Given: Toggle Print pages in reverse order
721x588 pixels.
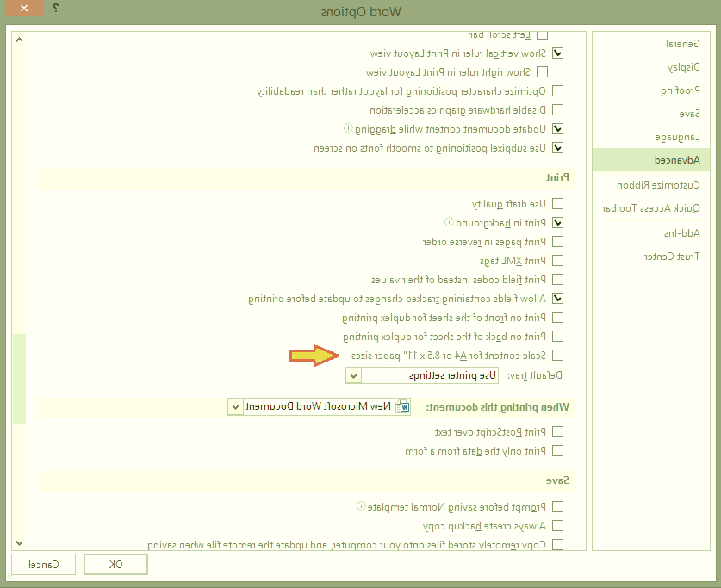Looking at the screenshot, I should pos(557,241).
